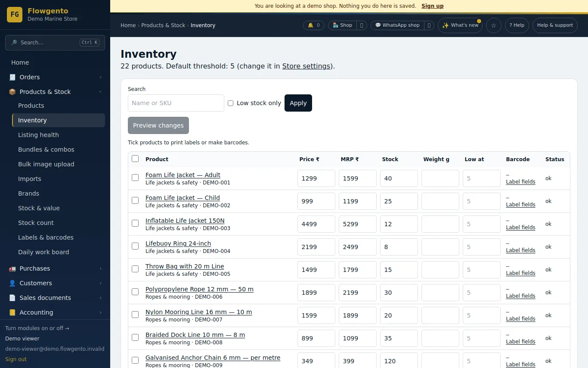
Task: Click the star favorite icon in header
Action: [494, 25]
